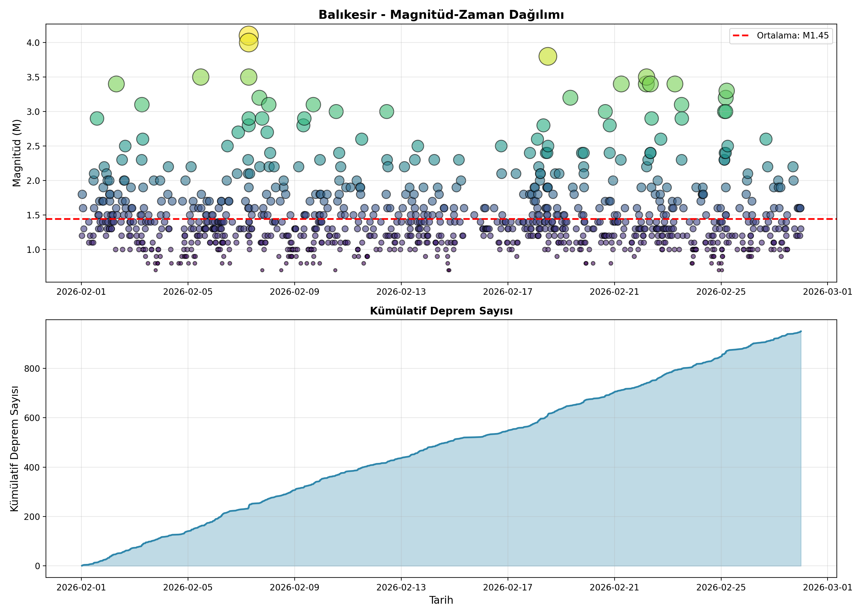
Task: Select the 2026-03-01 date under the magnitude chart
Action: pos(828,292)
